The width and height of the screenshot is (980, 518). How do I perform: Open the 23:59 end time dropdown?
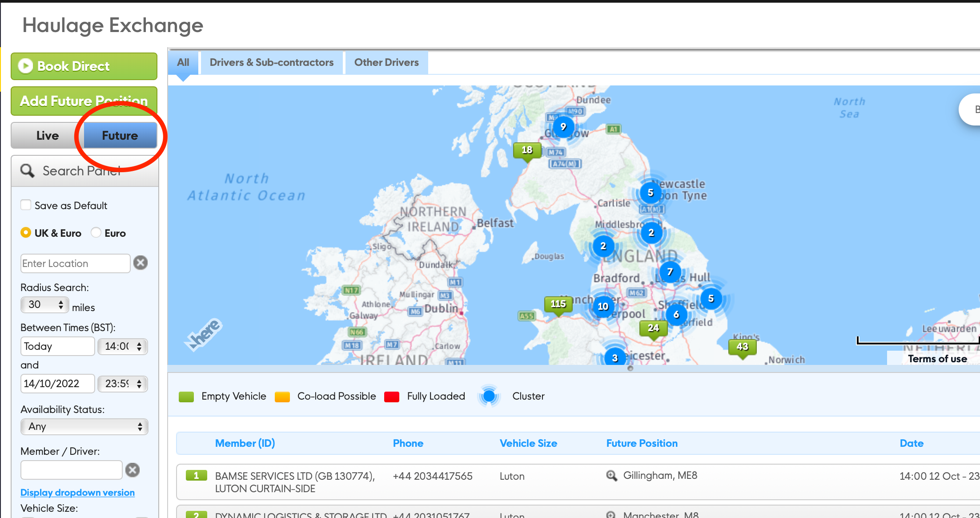(x=123, y=384)
